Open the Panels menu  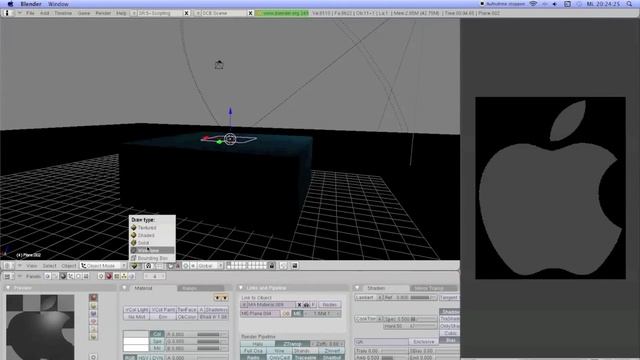coord(33,276)
